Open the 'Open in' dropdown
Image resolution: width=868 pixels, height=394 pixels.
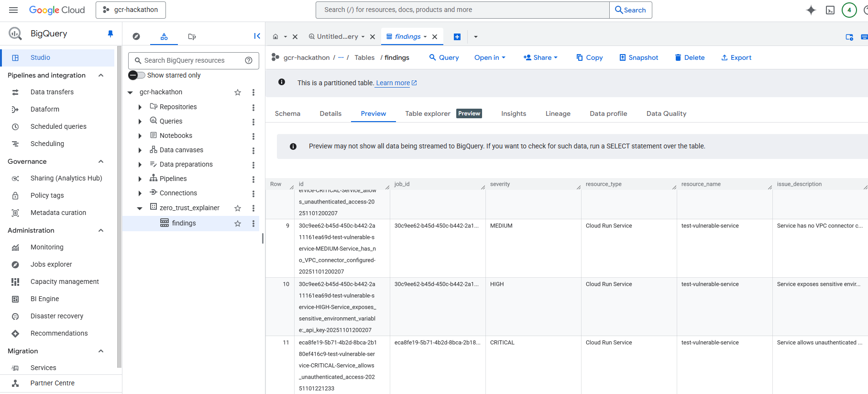[490, 57]
